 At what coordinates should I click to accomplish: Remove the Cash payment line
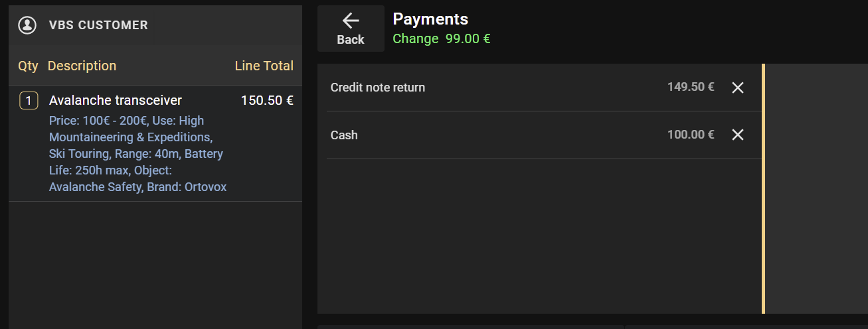coord(737,135)
